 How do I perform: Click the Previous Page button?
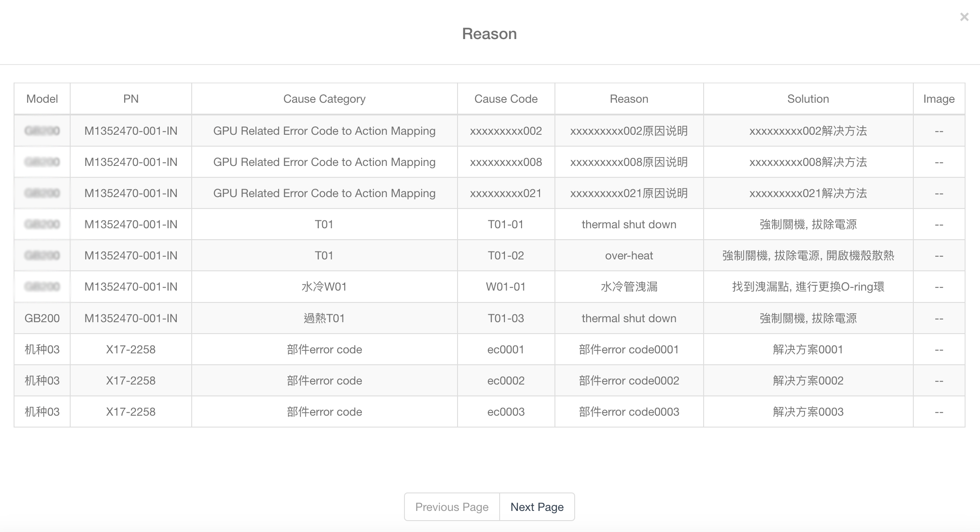(452, 507)
